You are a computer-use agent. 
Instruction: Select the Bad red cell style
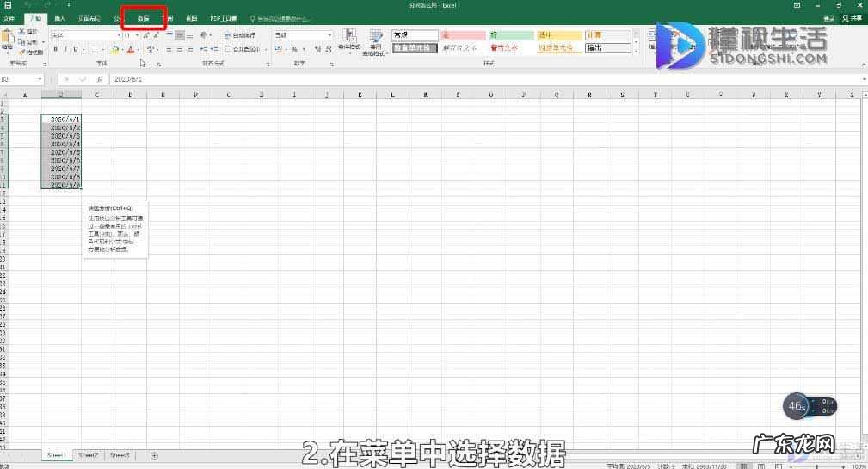463,35
